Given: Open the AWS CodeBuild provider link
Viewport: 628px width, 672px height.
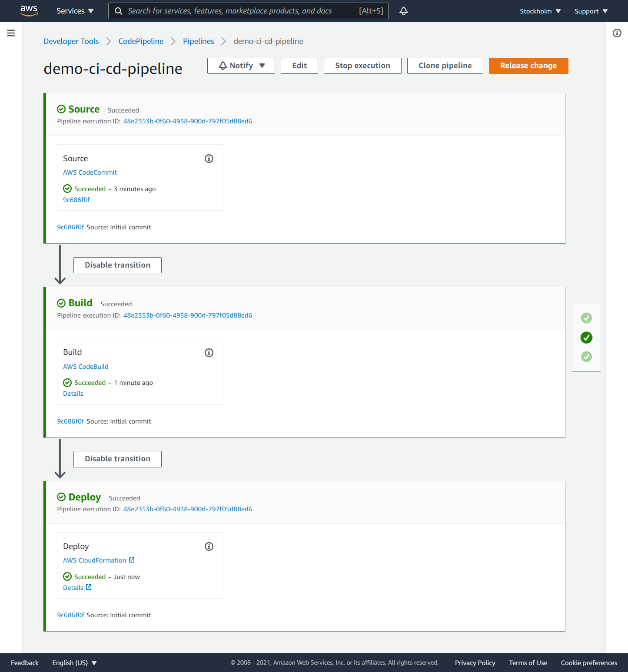Looking at the screenshot, I should 86,367.
